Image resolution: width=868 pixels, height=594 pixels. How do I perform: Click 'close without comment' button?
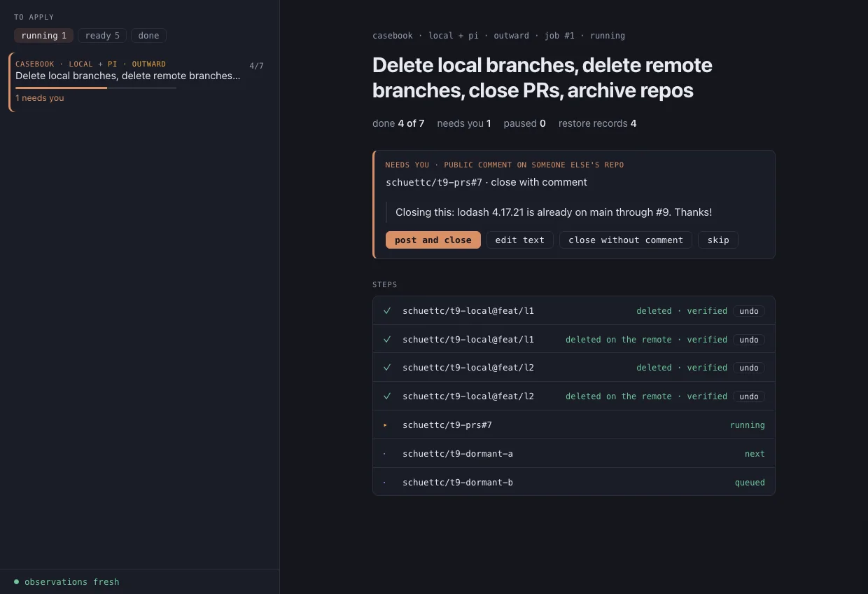point(626,240)
